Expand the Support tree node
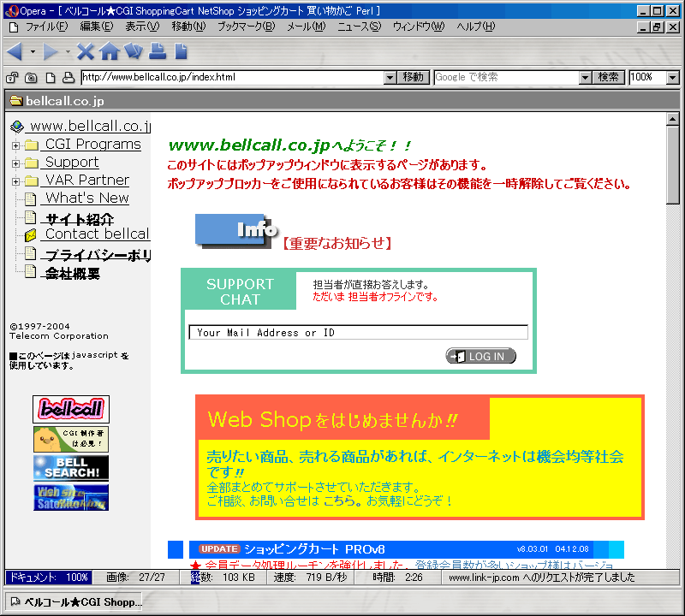Viewport: 685px width, 616px height. point(15,163)
